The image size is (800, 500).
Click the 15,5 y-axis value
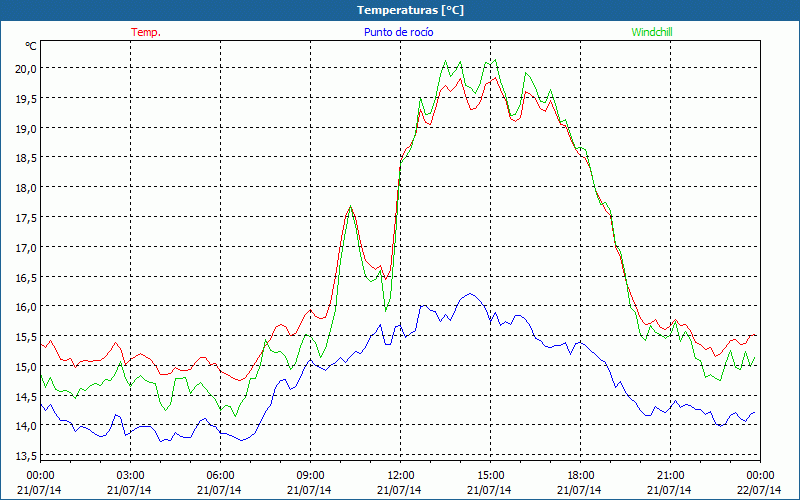(x=27, y=337)
